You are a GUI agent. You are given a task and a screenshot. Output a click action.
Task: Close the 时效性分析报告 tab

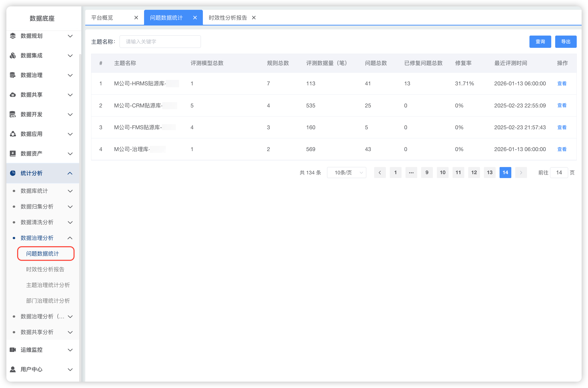tap(254, 18)
